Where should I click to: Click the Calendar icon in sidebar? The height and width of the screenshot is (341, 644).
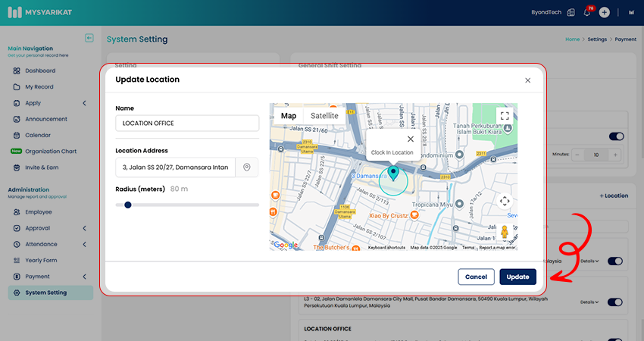pyautogui.click(x=17, y=135)
